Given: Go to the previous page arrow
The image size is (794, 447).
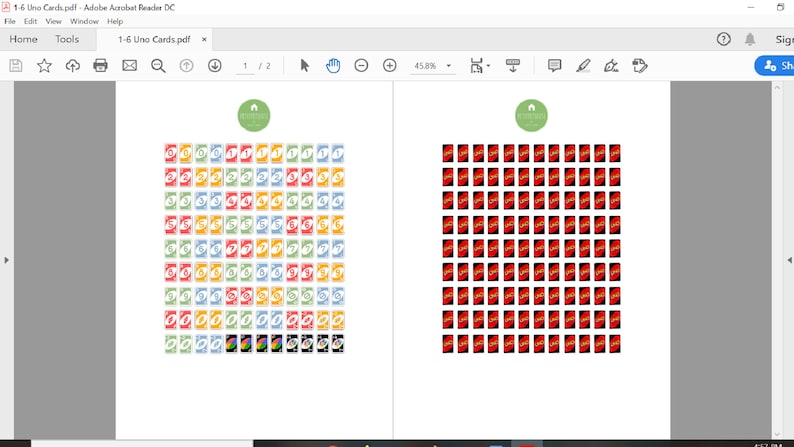Looking at the screenshot, I should pos(186,65).
